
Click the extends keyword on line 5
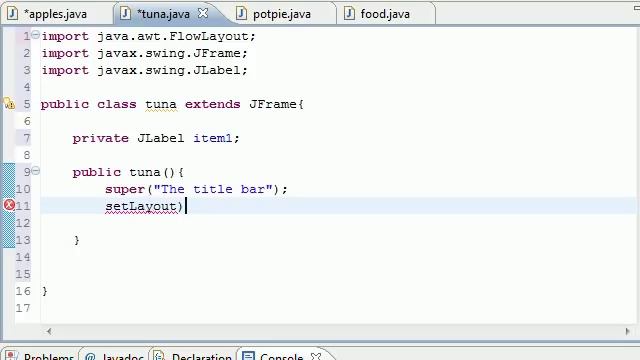(x=213, y=104)
